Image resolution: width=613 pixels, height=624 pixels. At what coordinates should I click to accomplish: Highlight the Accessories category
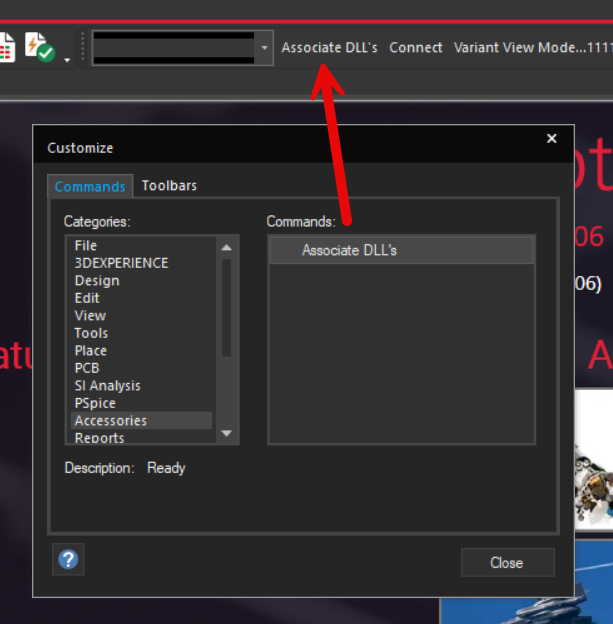coord(110,421)
